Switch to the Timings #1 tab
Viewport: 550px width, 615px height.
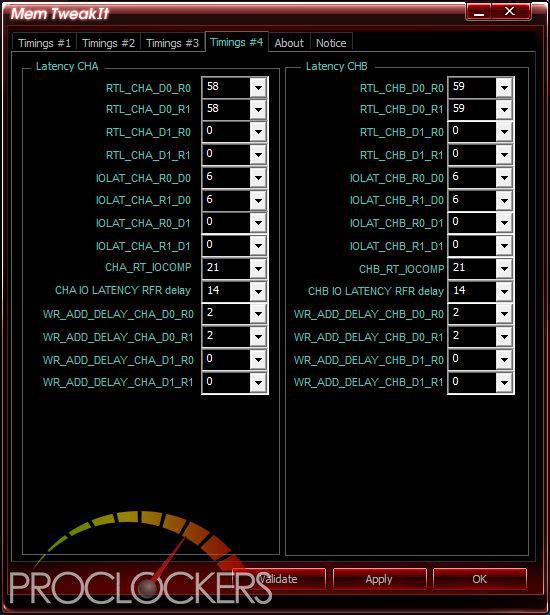pos(44,43)
